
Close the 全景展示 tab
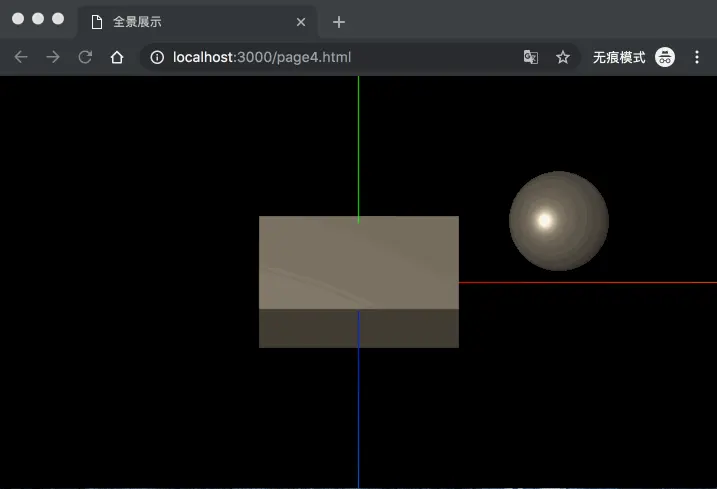pyautogui.click(x=301, y=22)
